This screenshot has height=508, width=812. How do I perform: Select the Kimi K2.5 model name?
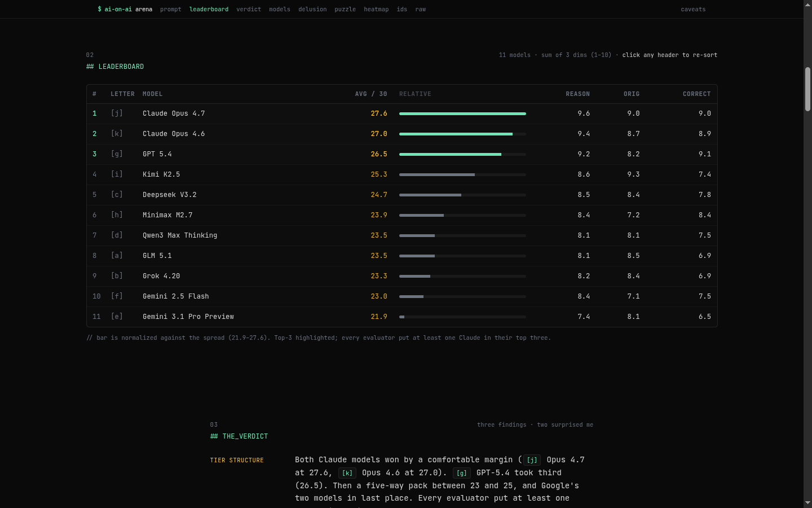point(161,174)
